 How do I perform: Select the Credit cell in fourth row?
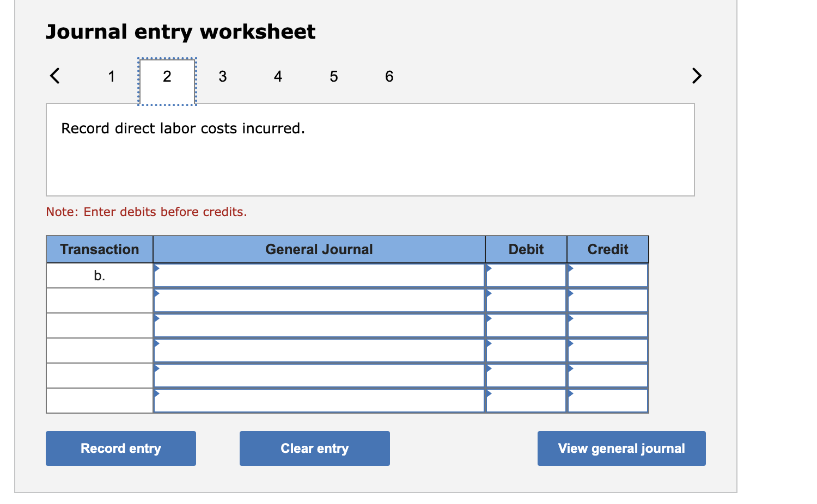click(x=608, y=351)
